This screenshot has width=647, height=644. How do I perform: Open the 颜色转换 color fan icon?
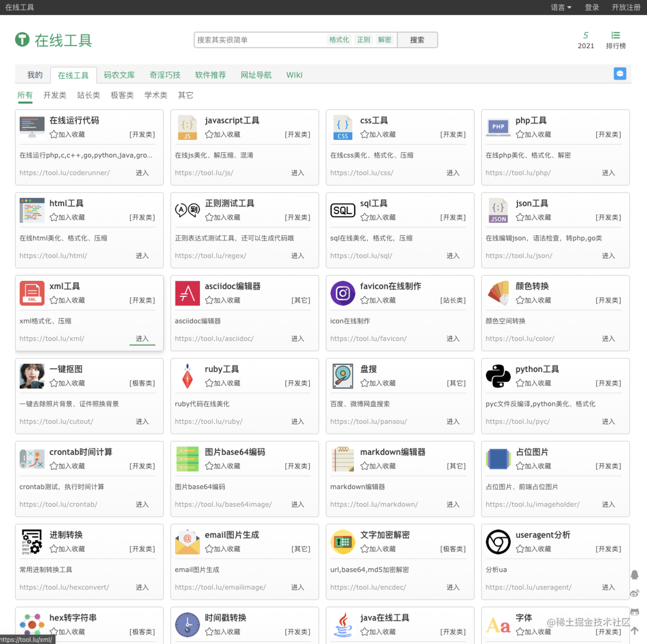coord(498,293)
